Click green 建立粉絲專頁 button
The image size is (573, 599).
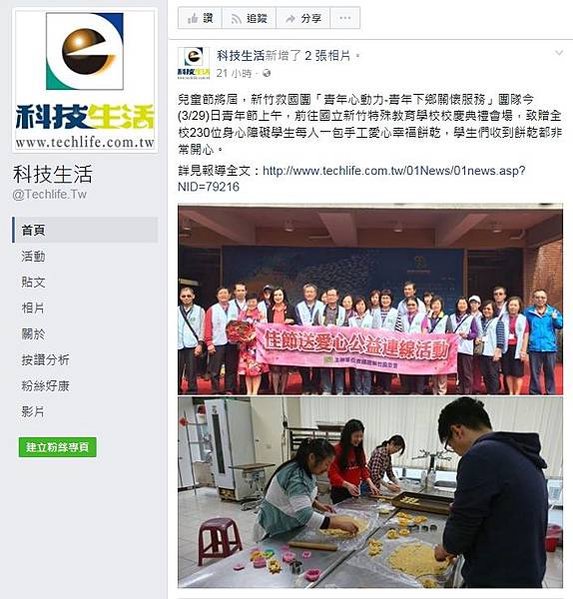[57, 447]
